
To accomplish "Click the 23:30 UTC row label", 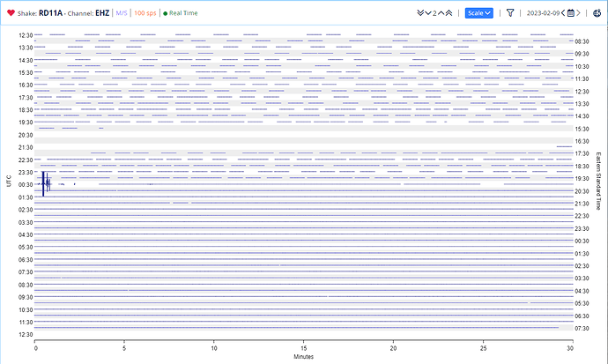I will click(26, 172).
